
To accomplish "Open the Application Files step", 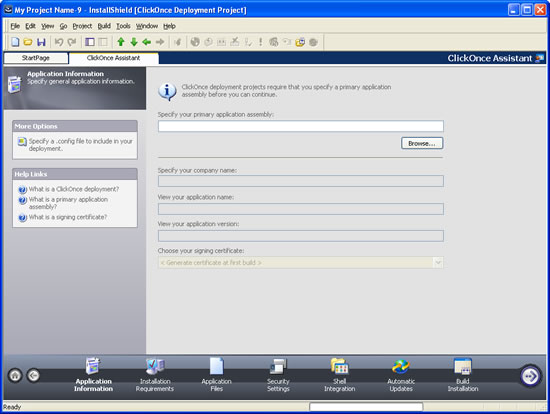I will click(216, 374).
